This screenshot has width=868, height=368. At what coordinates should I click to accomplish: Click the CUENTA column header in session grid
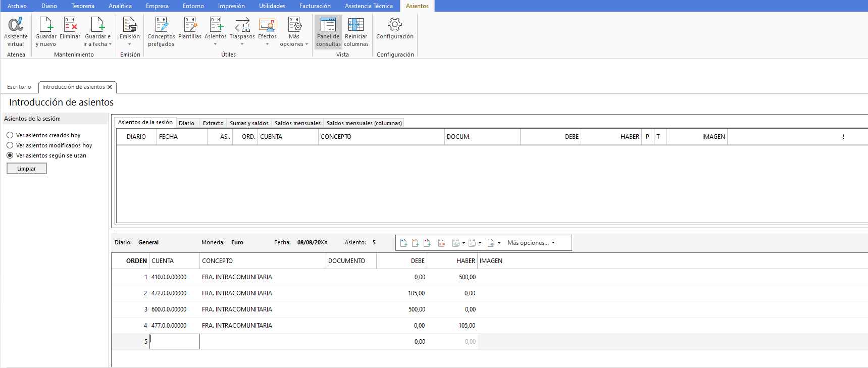[288, 137]
